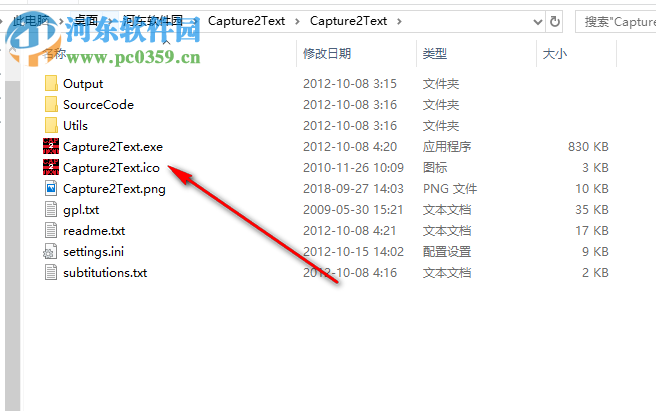Click the 17 KB size cell
Image resolution: width=656 pixels, height=411 pixels.
coord(592,230)
